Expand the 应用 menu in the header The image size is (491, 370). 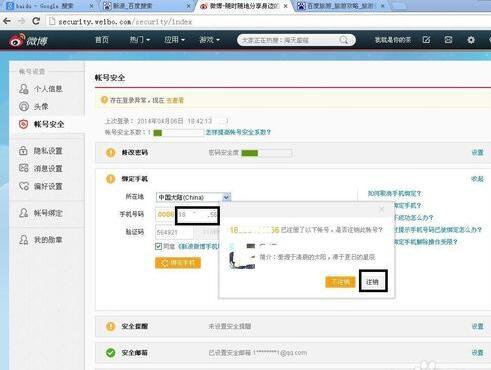[174, 40]
